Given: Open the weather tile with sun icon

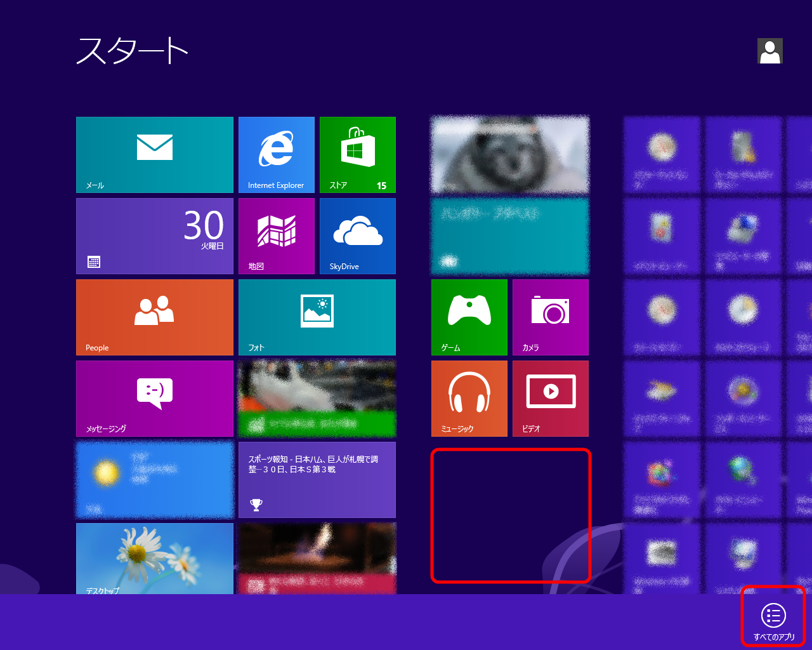Looking at the screenshot, I should coord(155,480).
